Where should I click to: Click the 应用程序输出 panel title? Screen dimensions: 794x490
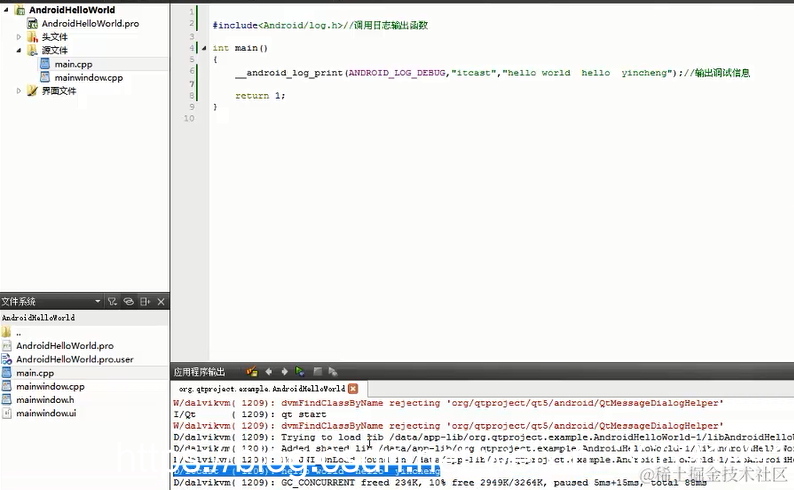(x=199, y=372)
